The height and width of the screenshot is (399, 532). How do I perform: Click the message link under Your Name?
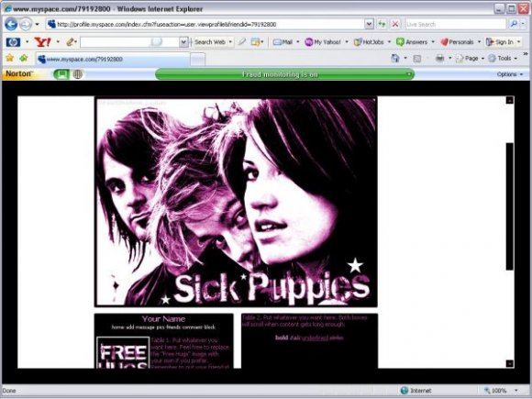(145, 327)
